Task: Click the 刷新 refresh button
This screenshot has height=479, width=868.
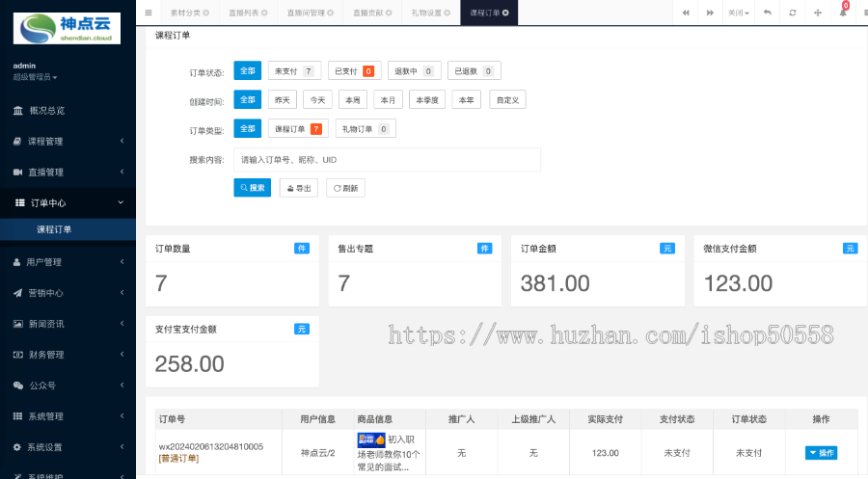Action: pos(345,188)
